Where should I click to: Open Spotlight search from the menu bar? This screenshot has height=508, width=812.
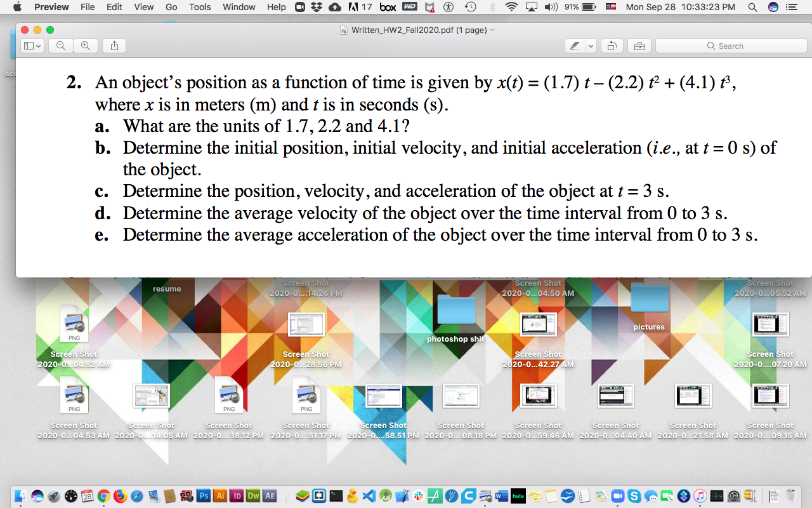coord(752,7)
